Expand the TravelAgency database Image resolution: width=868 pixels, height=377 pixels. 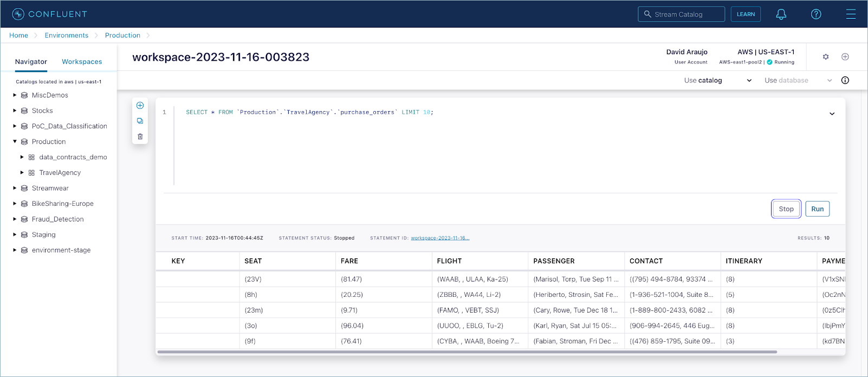pos(22,173)
